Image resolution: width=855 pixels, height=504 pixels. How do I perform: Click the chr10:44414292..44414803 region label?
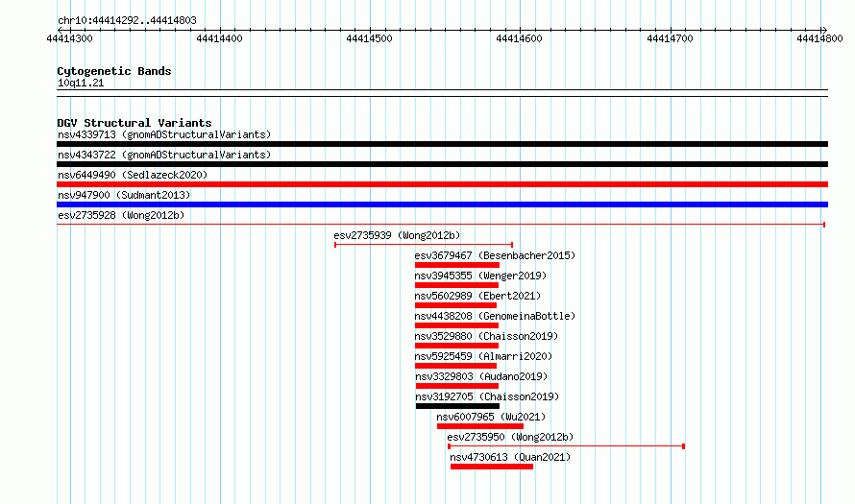pos(127,21)
